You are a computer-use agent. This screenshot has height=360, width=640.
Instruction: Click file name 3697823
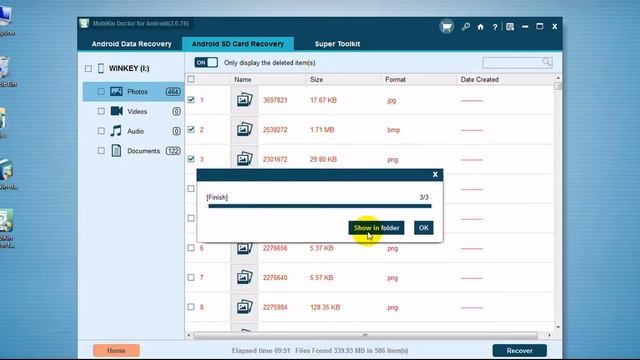(275, 100)
